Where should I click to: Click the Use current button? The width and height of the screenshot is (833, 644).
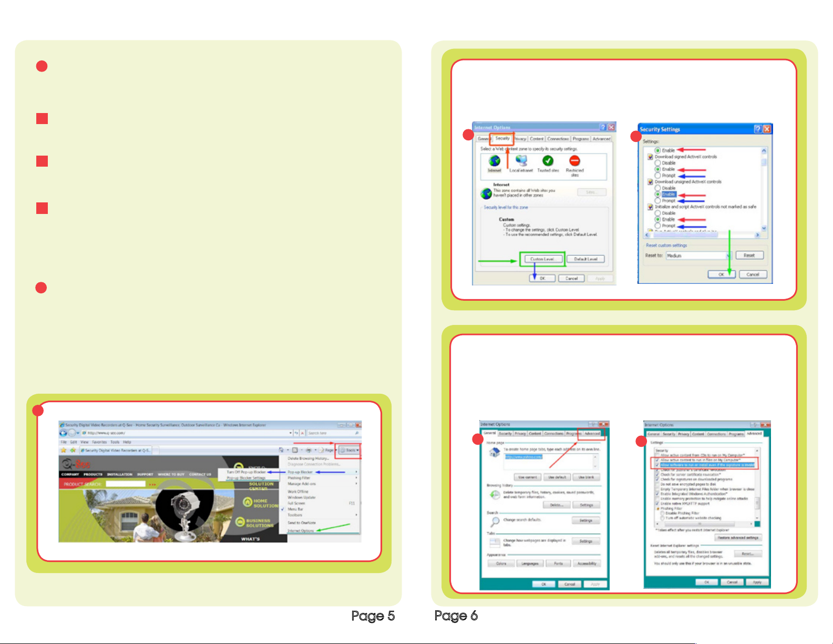pos(527,477)
